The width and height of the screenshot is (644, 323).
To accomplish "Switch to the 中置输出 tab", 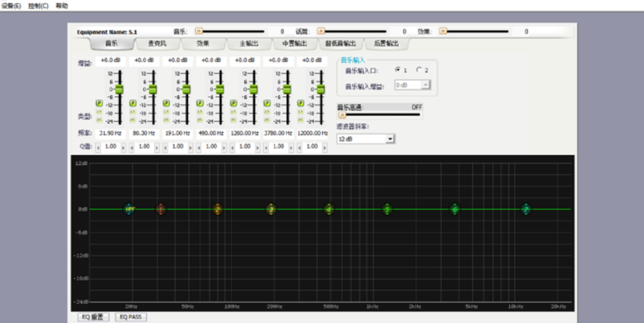I will coord(295,43).
